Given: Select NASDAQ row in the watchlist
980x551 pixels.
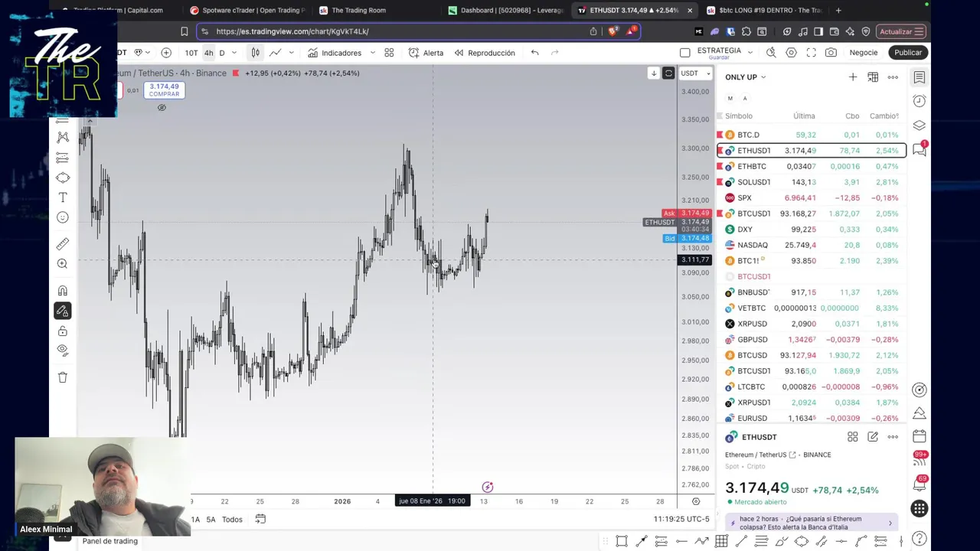Looking at the screenshot, I should pyautogui.click(x=812, y=246).
